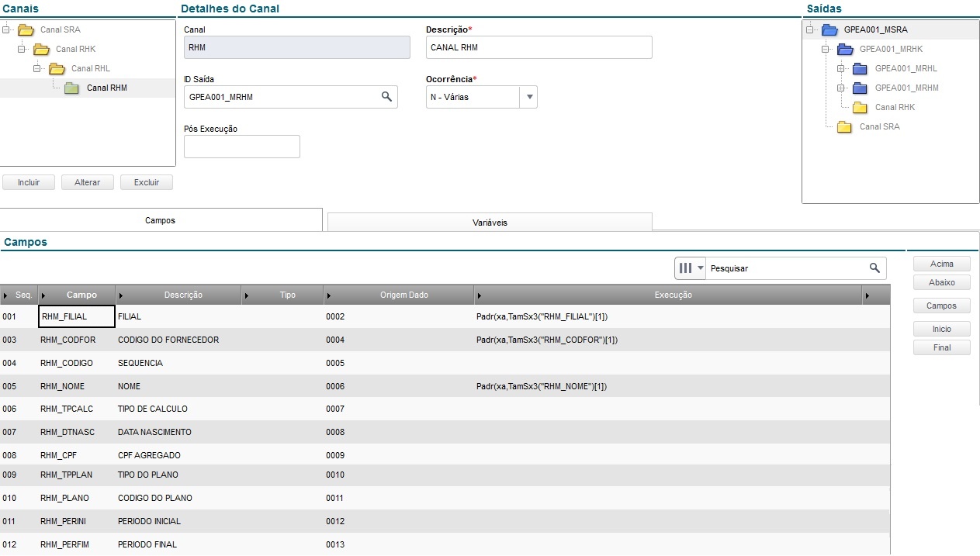The image size is (980, 556).
Task: Click the yellow Canal SRA folder in Canais
Action: (x=26, y=30)
